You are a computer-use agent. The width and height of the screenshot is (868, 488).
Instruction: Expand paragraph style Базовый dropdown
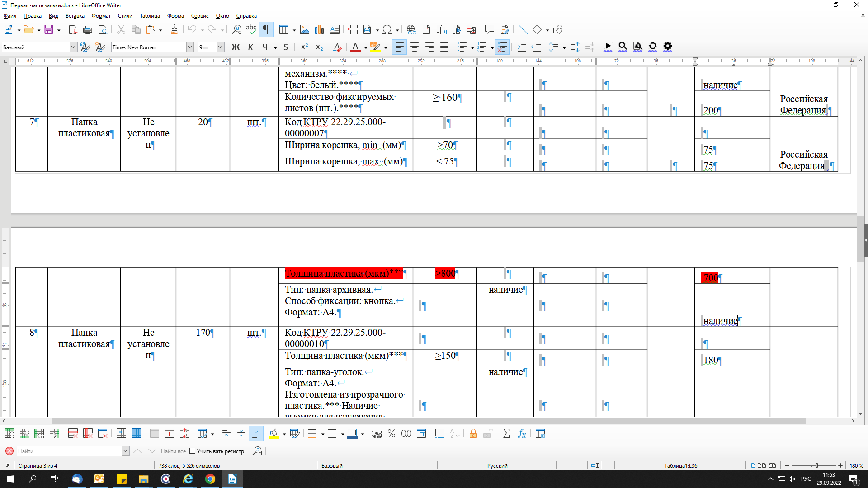pos(73,47)
